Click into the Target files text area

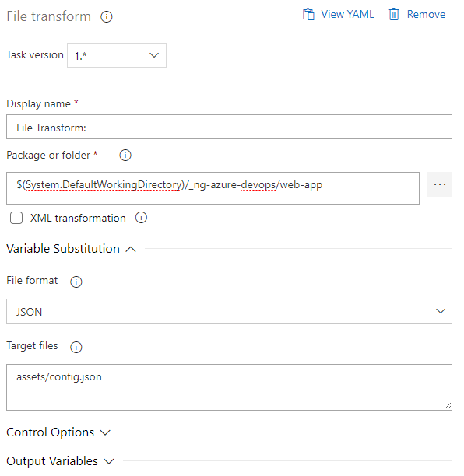[229, 387]
